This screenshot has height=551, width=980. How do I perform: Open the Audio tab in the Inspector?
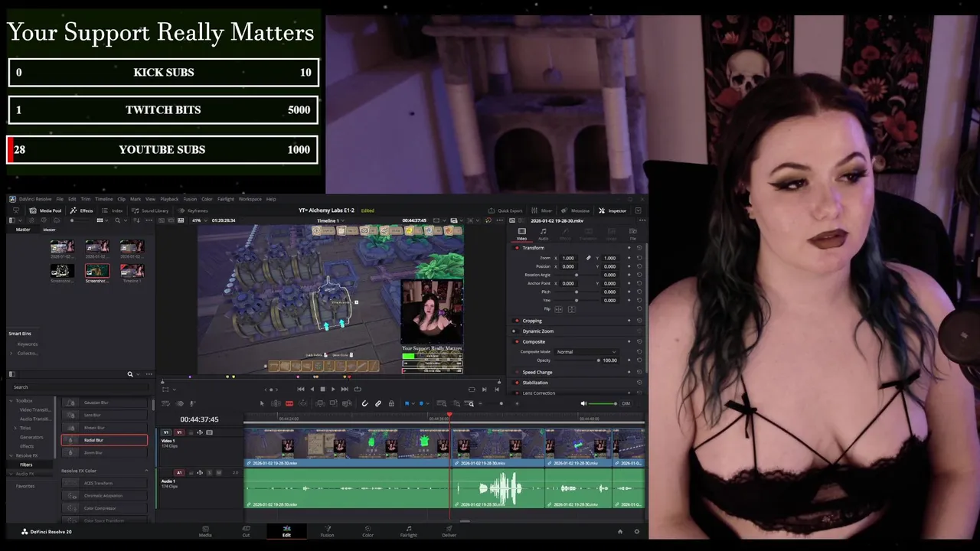pos(543,234)
